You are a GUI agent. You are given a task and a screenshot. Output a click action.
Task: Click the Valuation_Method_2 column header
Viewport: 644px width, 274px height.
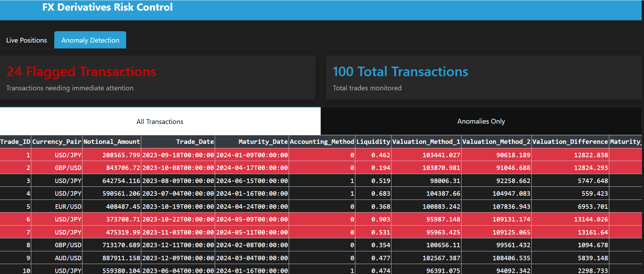coord(496,141)
